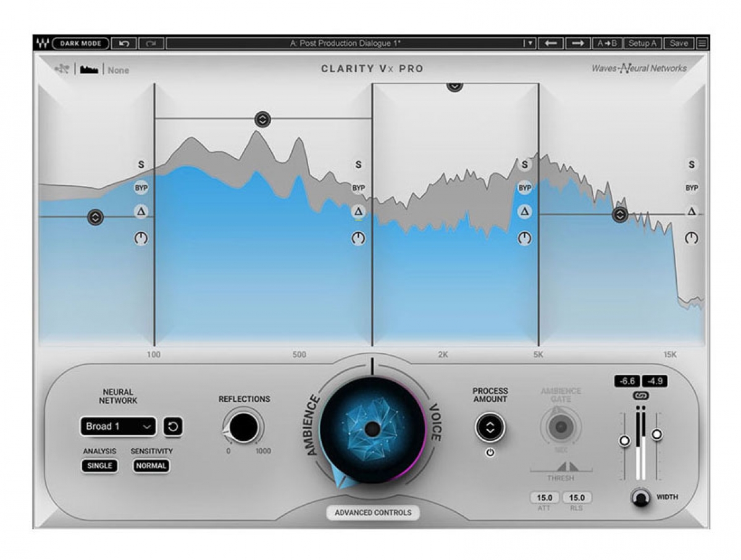Image resolution: width=741 pixels, height=560 pixels.
Task: Toggle Process Amount power icon
Action: point(490,452)
